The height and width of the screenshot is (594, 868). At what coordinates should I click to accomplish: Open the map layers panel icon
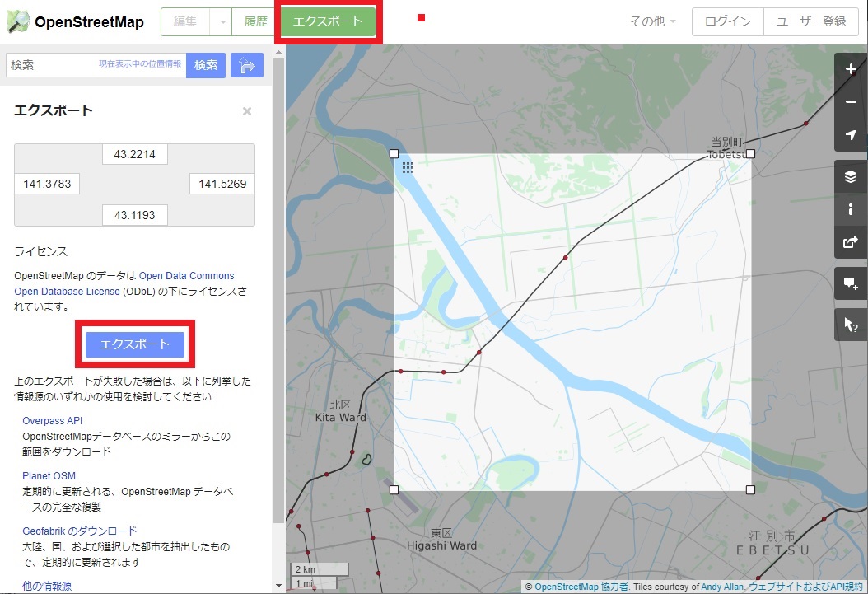(851, 175)
